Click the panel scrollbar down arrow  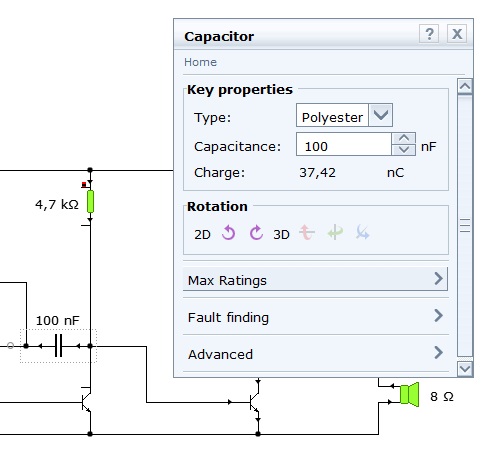point(465,369)
